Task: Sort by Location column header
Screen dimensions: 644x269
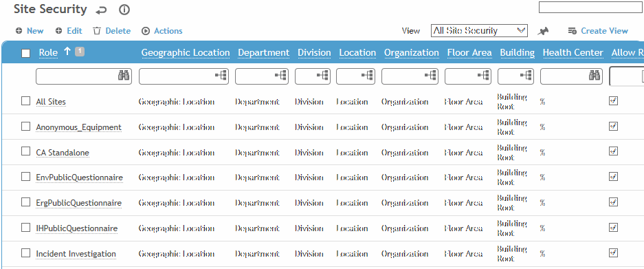Action: click(x=357, y=53)
